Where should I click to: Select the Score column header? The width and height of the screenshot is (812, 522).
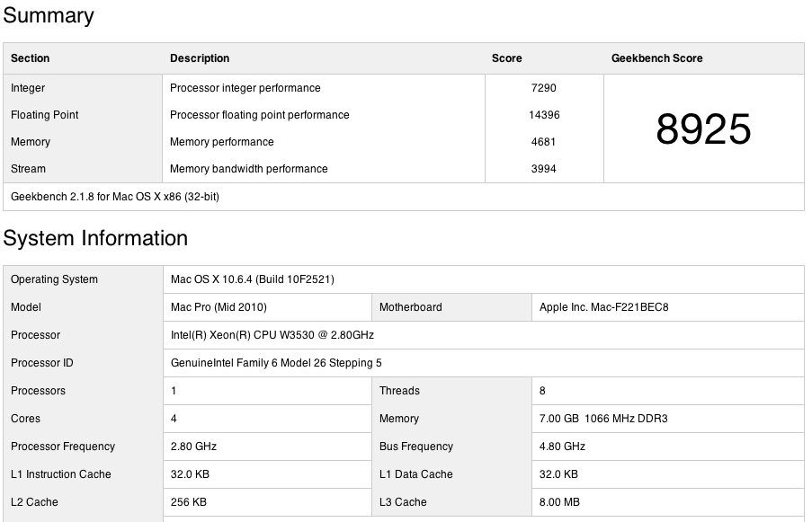506,58
